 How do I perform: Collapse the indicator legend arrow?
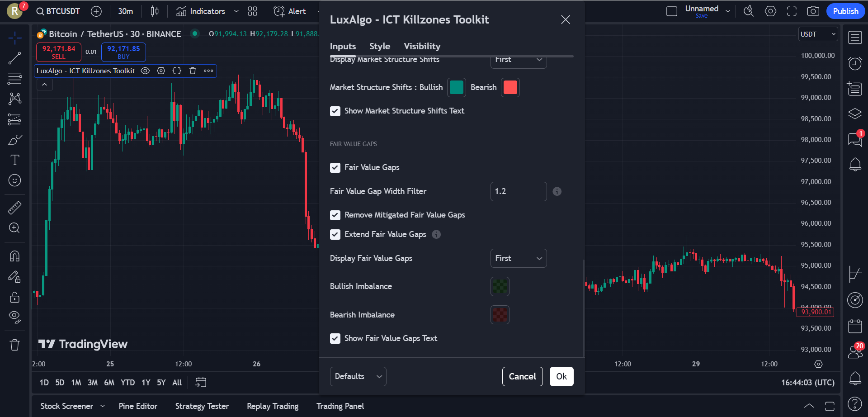(44, 85)
